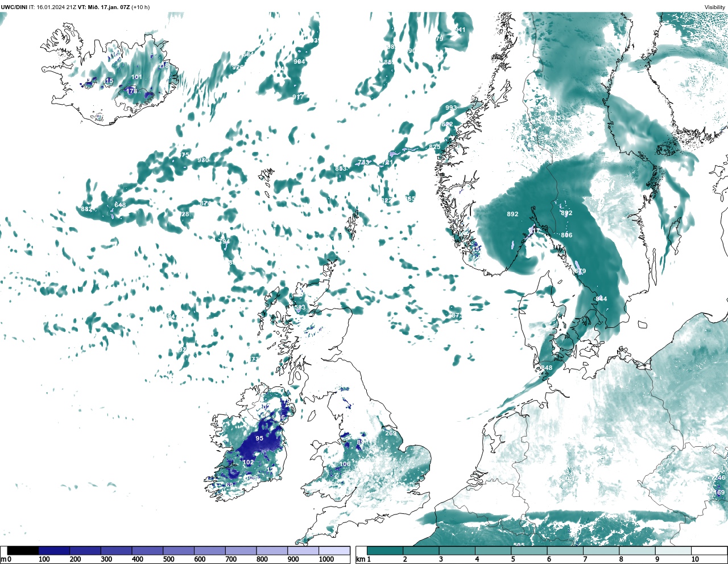This screenshot has height=564, width=728.
Task: Click the 6–7 km legend swatch
Action: click(565, 551)
